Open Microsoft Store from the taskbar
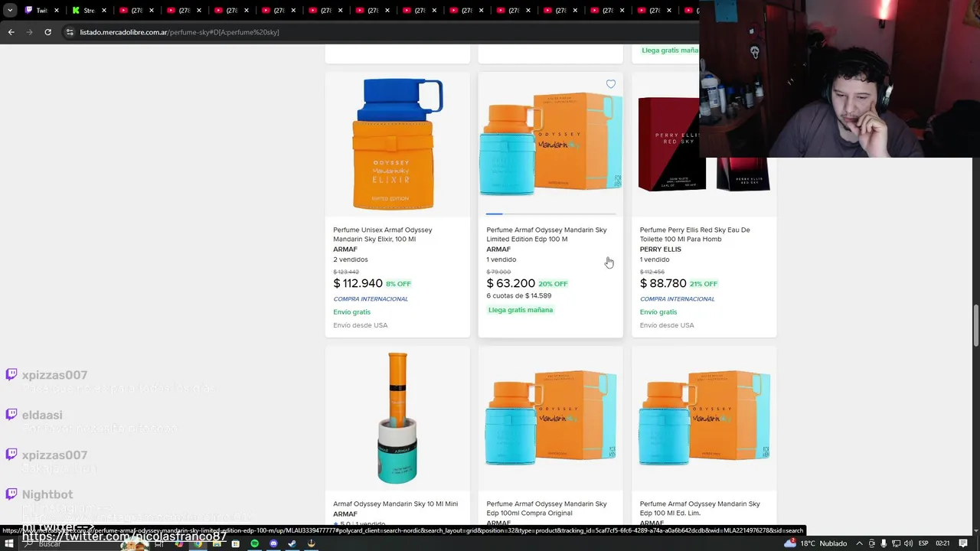The height and width of the screenshot is (551, 980). [x=235, y=543]
